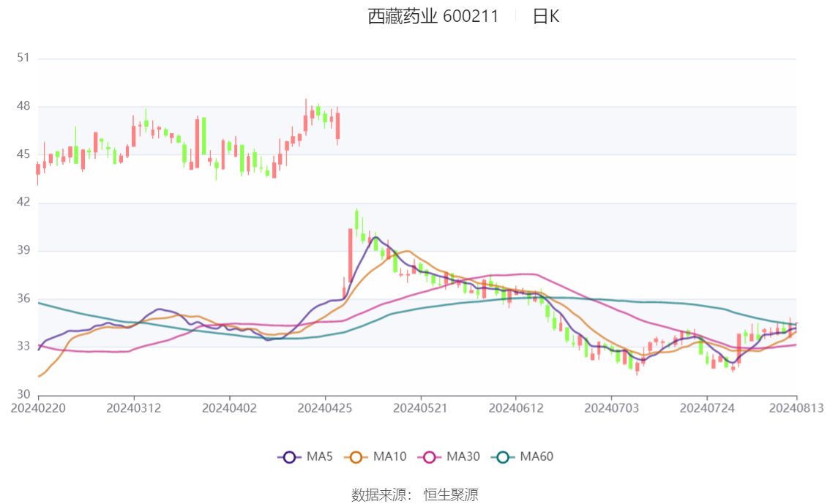Click x-axis date label 20240724
Screen dimensions: 830x504
(707, 408)
